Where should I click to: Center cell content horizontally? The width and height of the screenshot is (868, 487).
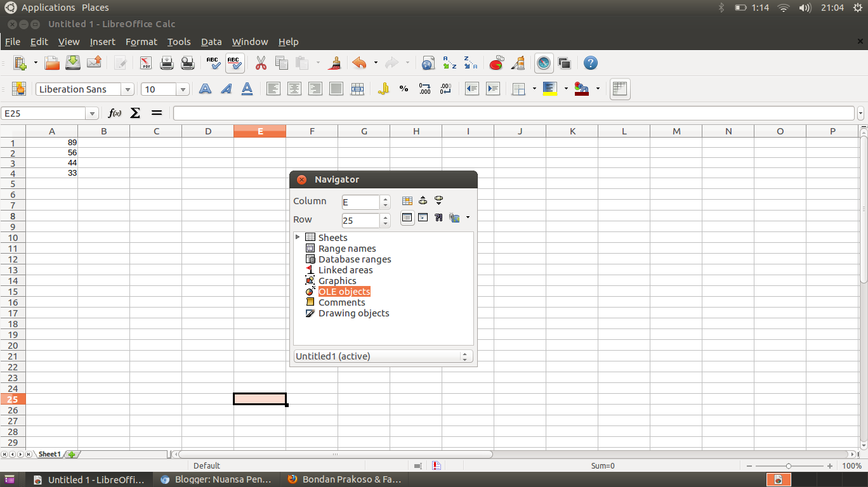point(294,89)
